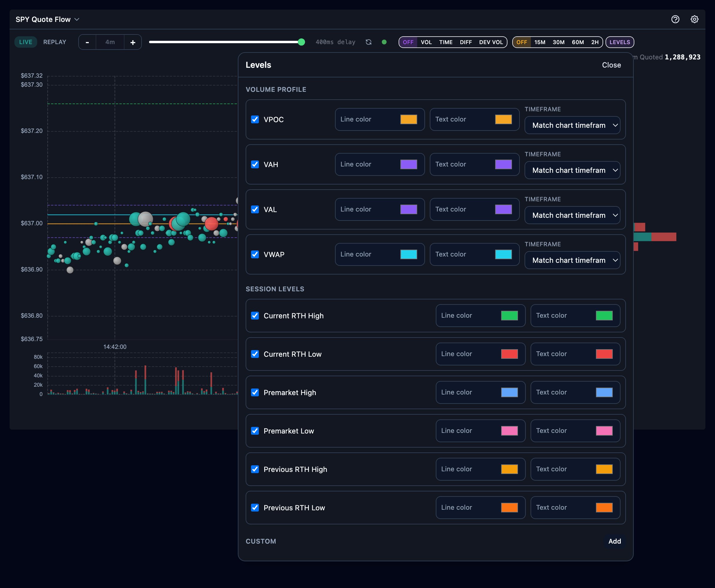Choose the 60M profile interval
The image size is (715, 588).
coord(578,42)
